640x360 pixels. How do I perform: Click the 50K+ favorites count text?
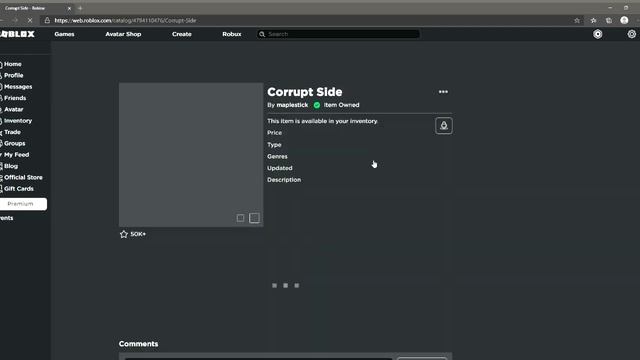pyautogui.click(x=138, y=234)
